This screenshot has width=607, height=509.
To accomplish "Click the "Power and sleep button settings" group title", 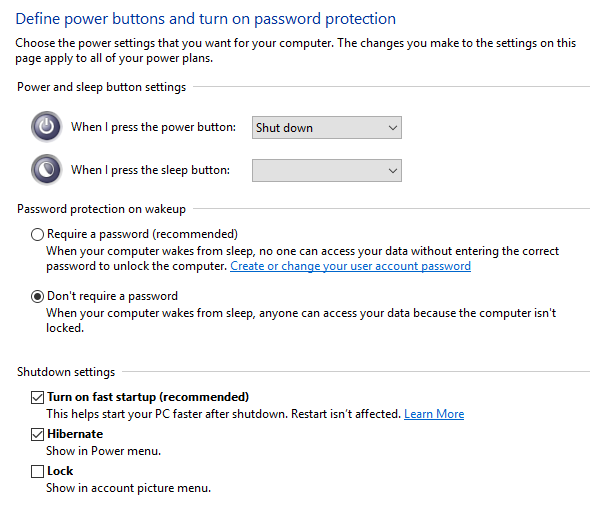I will [x=101, y=87].
